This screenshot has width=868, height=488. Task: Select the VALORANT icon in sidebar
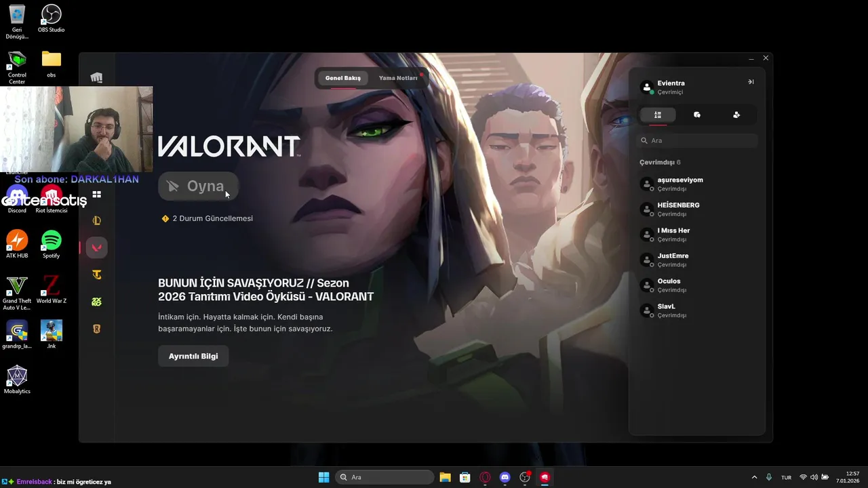point(97,247)
